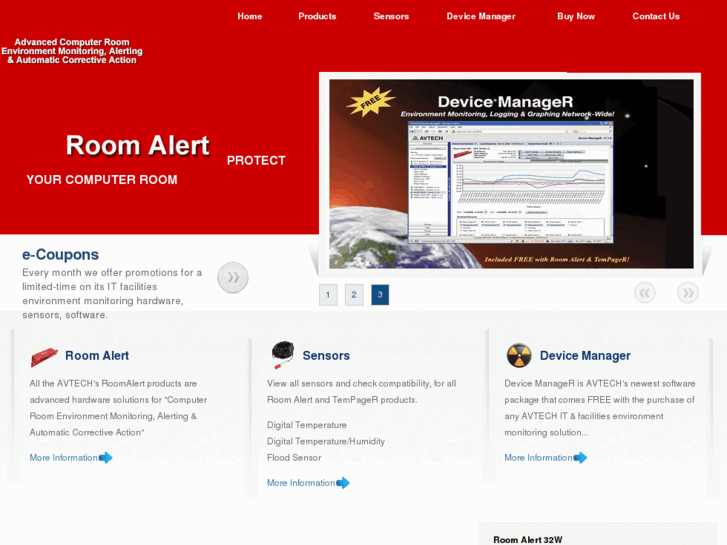The image size is (727, 545).
Task: Select Digital Temperature sensor entry
Action: pos(306,425)
